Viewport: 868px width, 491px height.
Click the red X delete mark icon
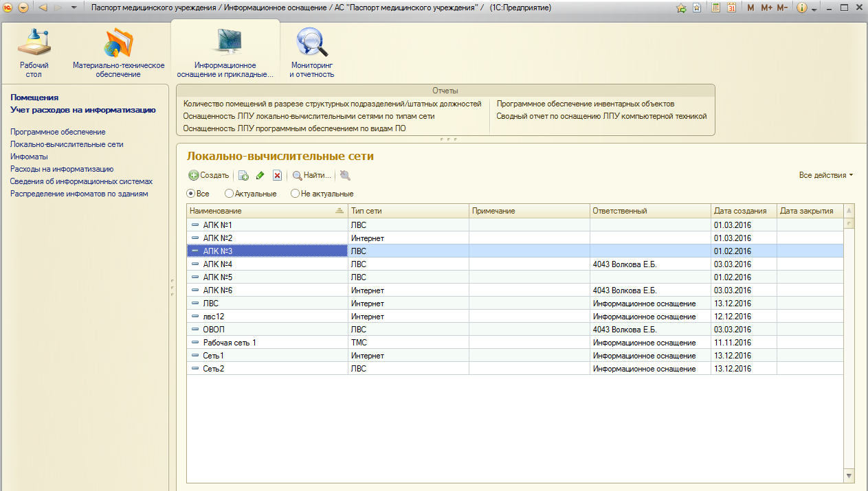click(x=277, y=176)
